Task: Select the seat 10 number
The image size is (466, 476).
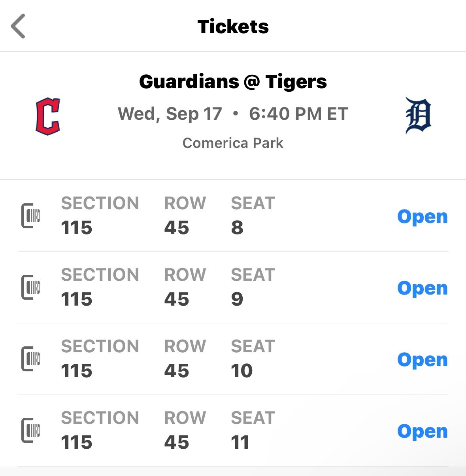Action: click(241, 371)
